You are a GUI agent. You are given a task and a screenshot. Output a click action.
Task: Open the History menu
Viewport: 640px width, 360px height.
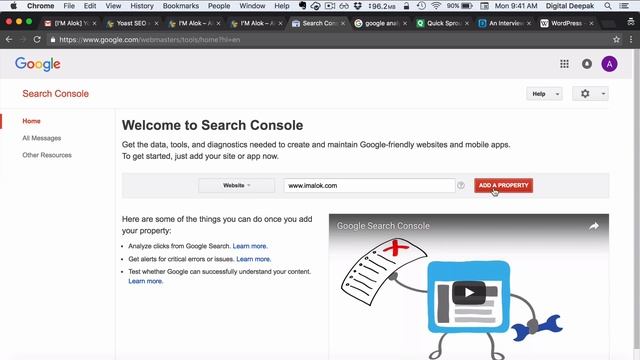(x=142, y=6)
